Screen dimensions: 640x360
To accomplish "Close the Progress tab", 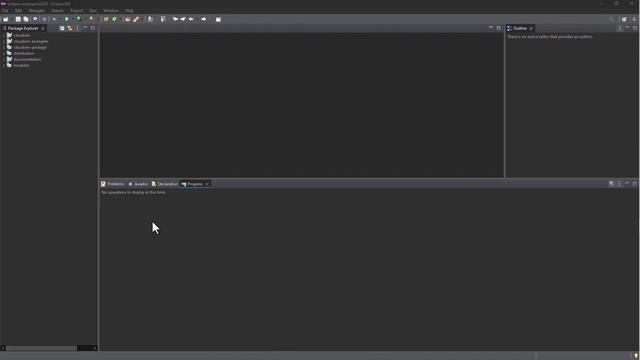I will point(207,184).
